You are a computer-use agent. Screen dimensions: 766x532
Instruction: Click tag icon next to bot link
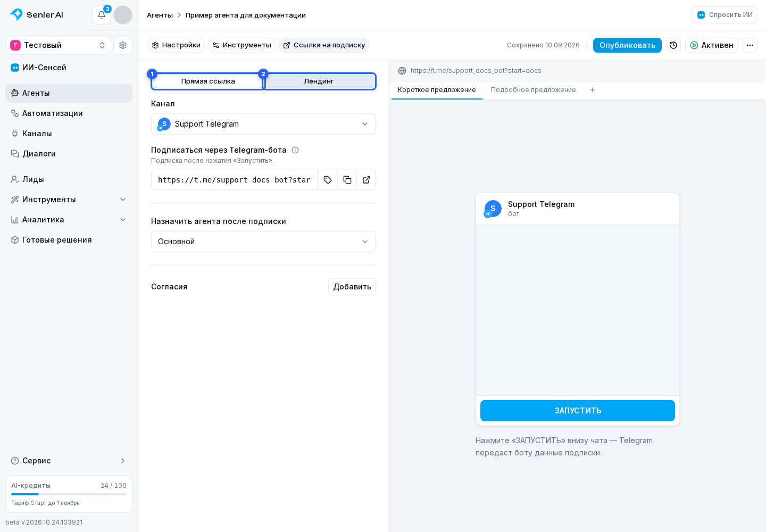[328, 180]
